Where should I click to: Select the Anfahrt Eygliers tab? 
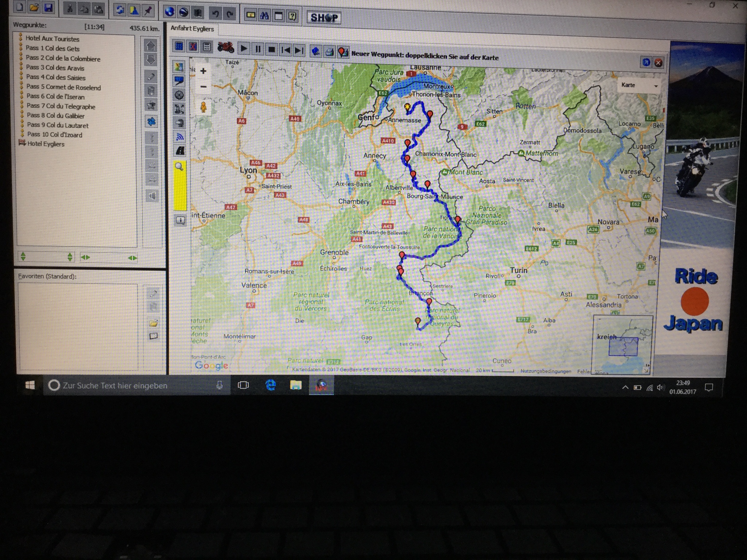click(192, 29)
